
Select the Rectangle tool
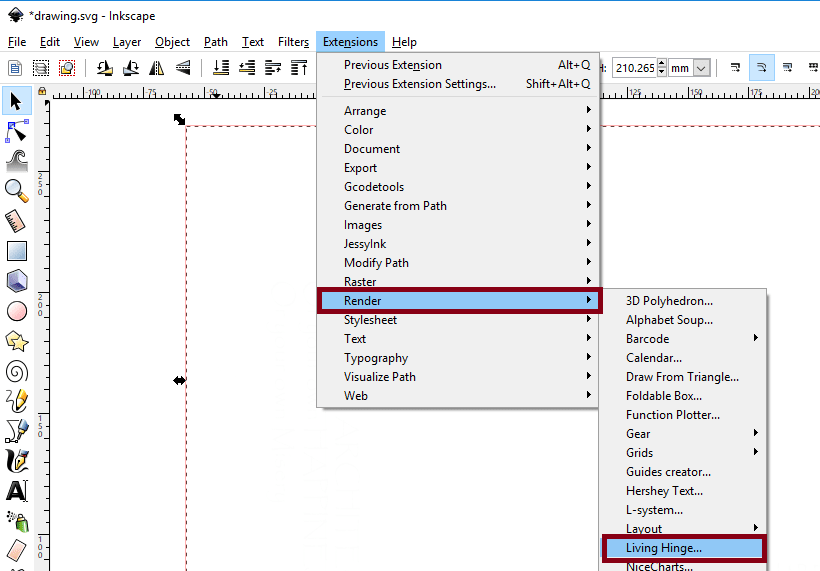click(17, 251)
